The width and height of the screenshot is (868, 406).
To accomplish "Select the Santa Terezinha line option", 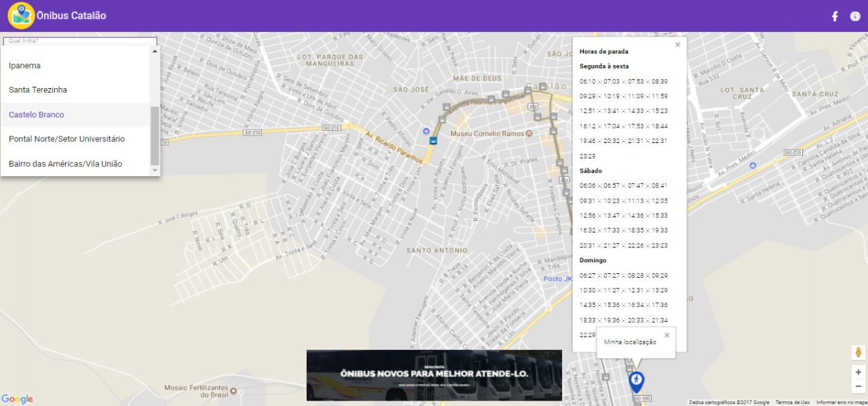I will 38,90.
